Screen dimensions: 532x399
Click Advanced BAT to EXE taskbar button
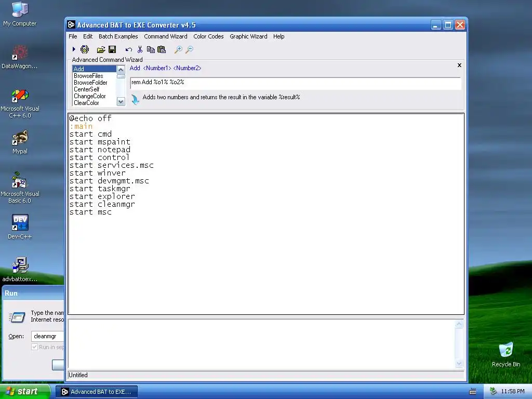97,392
